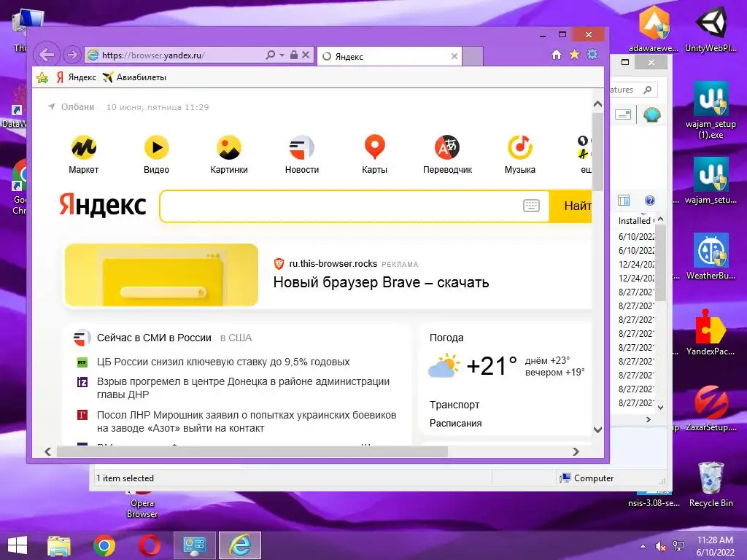Open the Музыка service icon
The width and height of the screenshot is (747, 560).
pos(519,147)
